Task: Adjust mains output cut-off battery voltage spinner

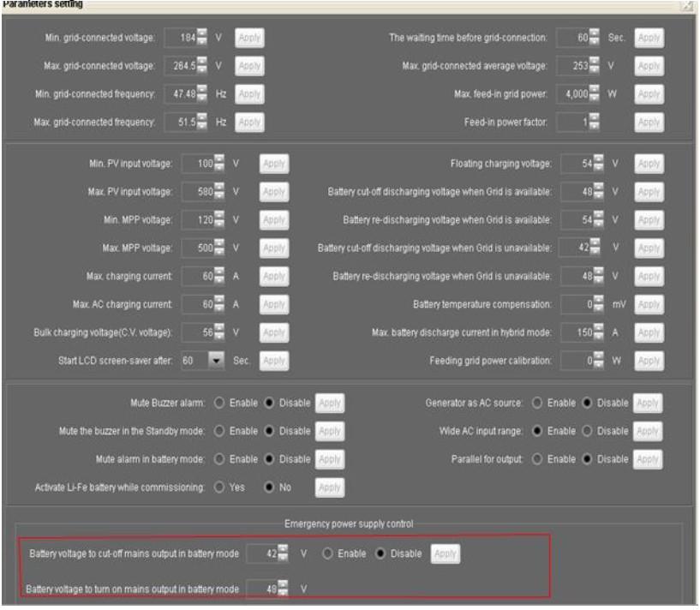Action: click(283, 553)
